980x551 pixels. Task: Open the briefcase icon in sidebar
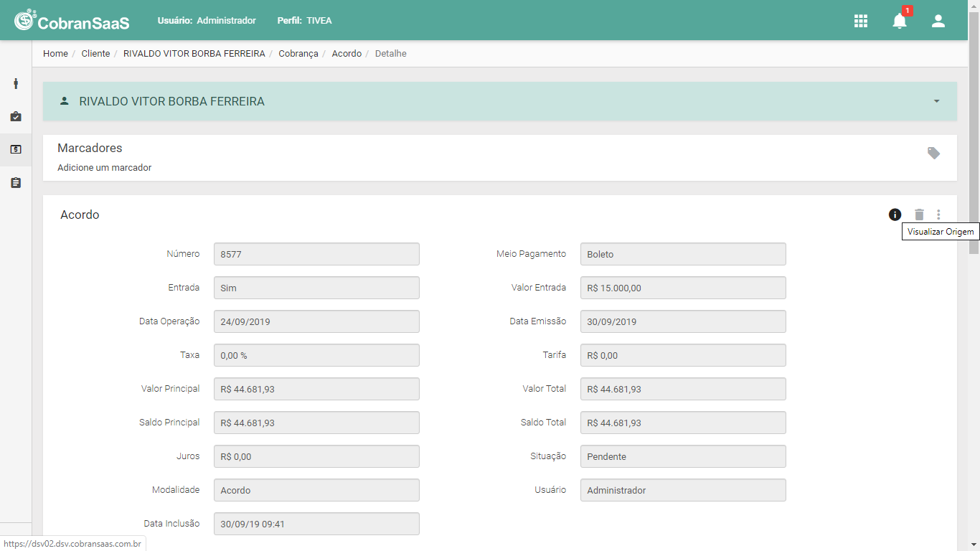[16, 116]
